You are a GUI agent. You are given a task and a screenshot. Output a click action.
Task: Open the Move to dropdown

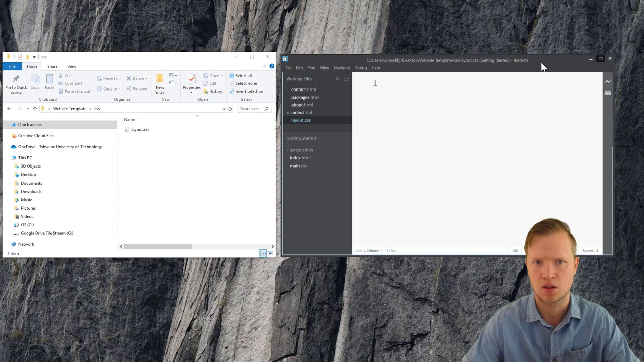click(x=109, y=78)
